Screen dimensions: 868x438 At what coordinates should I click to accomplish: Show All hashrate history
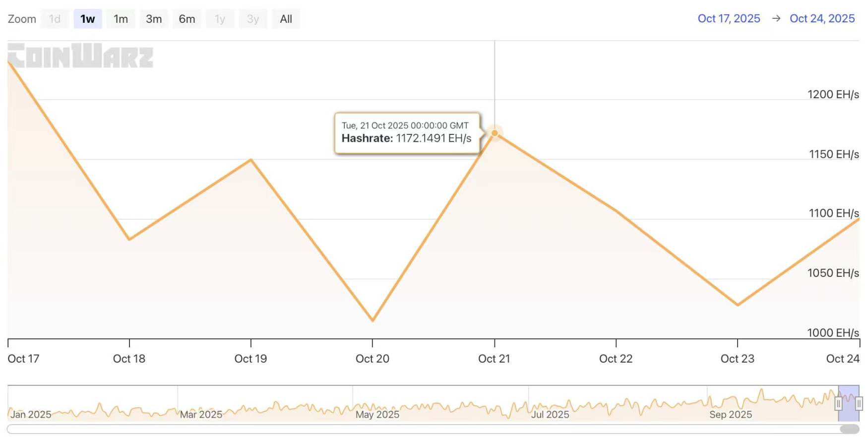tap(286, 19)
